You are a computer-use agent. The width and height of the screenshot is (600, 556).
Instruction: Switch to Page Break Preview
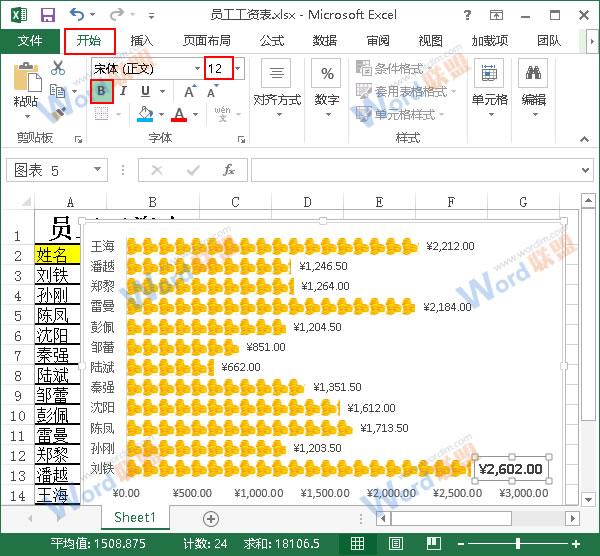click(434, 543)
